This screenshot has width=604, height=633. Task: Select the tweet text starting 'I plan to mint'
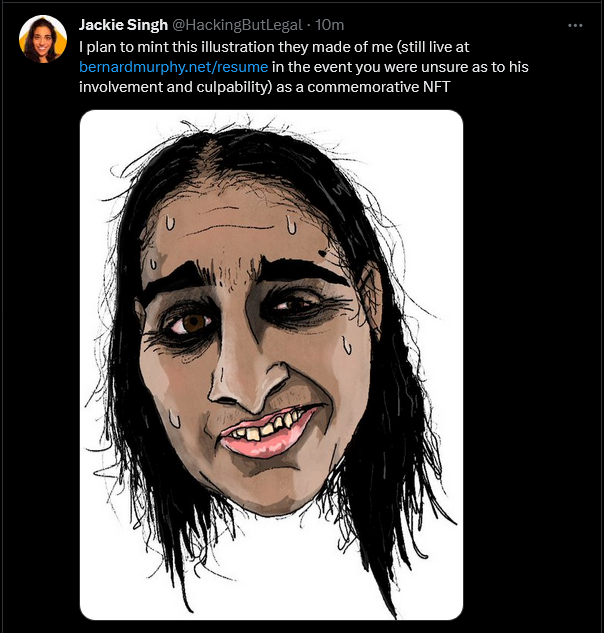click(x=304, y=67)
